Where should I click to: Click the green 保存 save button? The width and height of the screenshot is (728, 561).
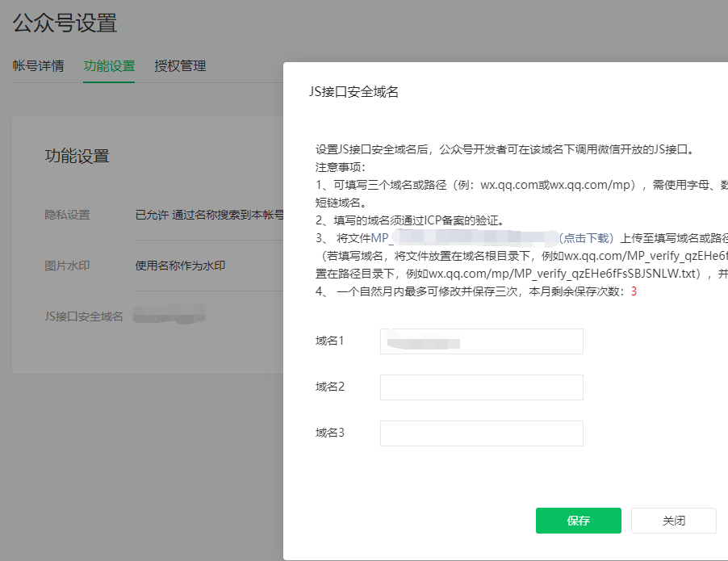(578, 521)
